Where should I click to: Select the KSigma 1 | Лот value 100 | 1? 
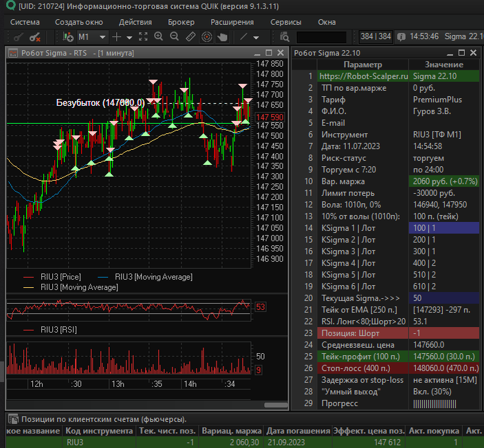(444, 228)
